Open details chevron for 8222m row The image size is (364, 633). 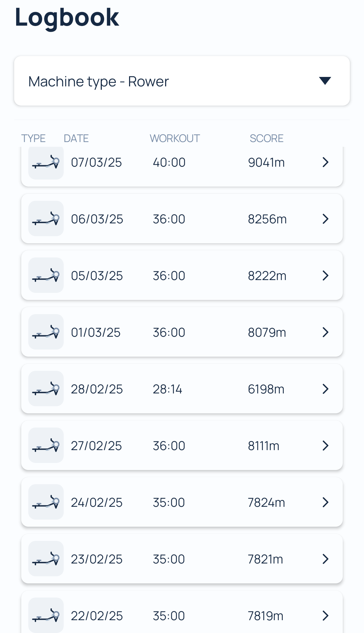(x=325, y=276)
